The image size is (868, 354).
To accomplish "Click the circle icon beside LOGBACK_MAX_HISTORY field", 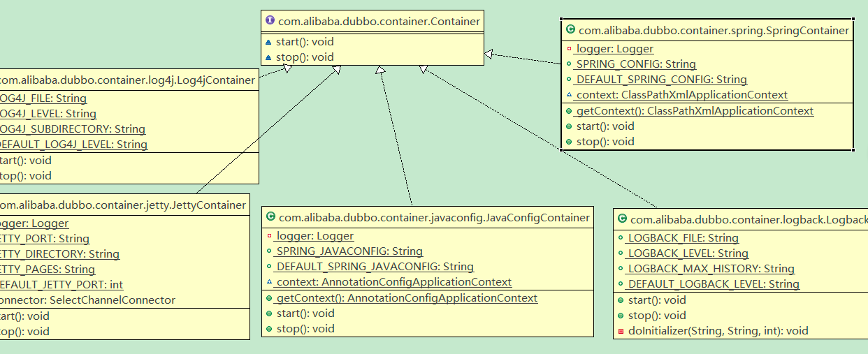I will (621, 269).
